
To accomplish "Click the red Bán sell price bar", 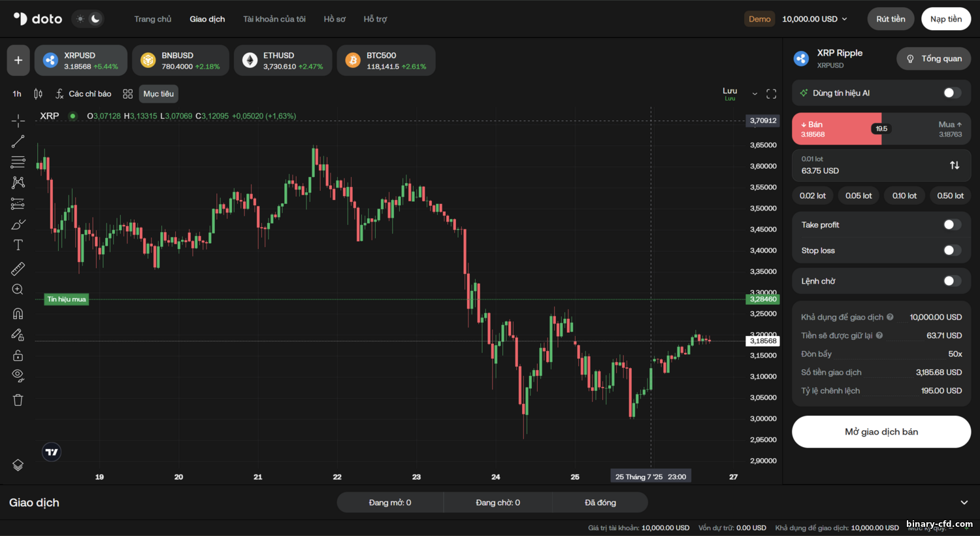I will tap(831, 129).
